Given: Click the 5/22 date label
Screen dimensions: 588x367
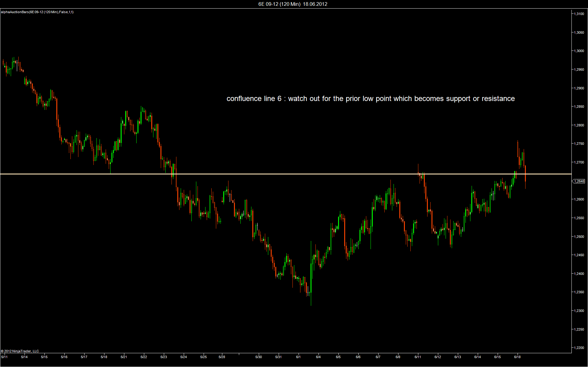Looking at the screenshot, I should click(144, 357).
